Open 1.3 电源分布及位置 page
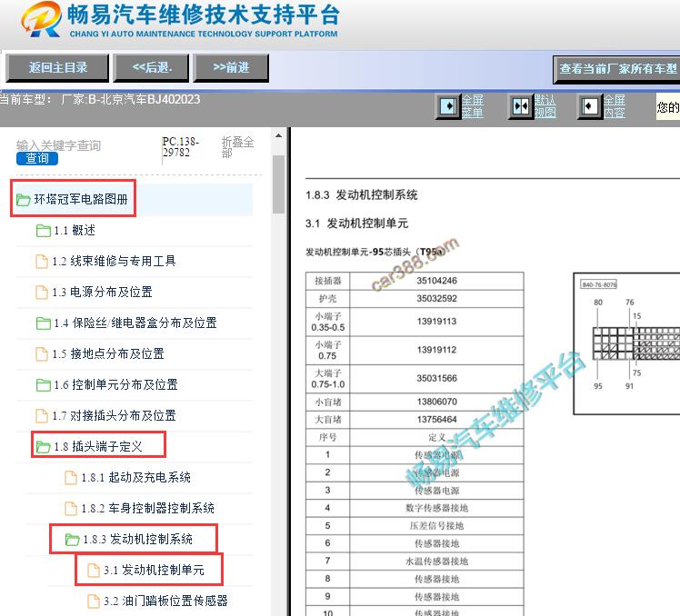This screenshot has width=680, height=616. click(102, 293)
